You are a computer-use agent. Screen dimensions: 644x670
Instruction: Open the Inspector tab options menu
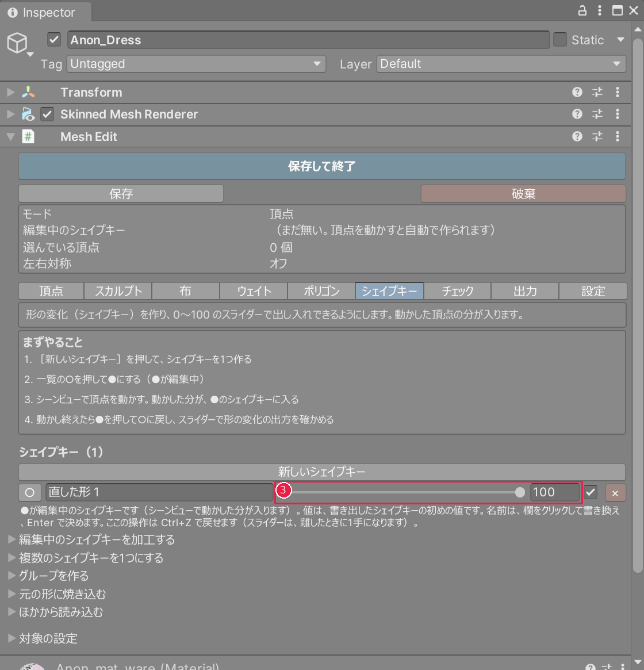click(x=600, y=11)
